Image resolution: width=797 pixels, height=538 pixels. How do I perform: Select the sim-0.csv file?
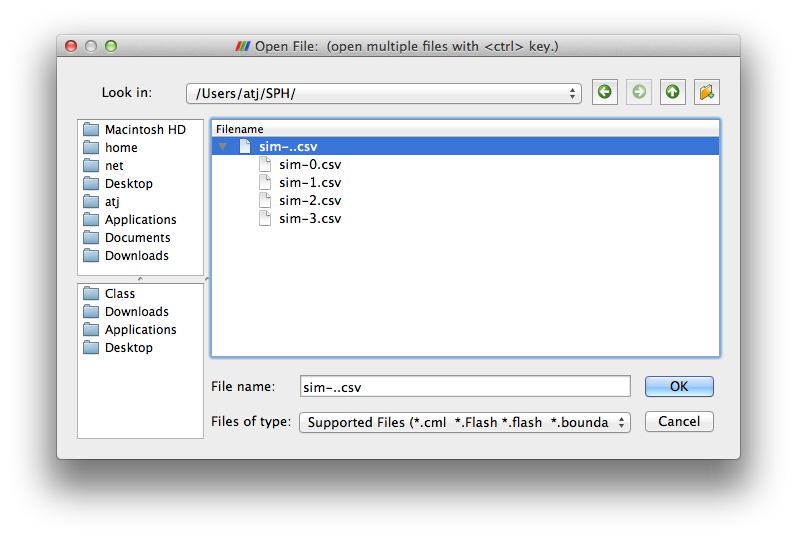pos(310,165)
